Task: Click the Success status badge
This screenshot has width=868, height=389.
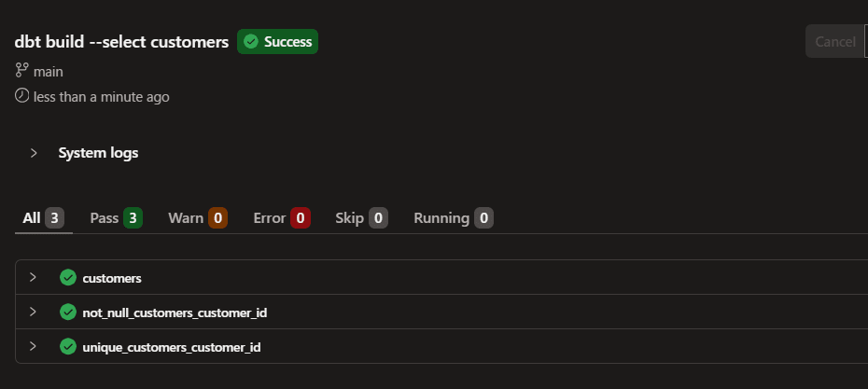Action: [x=277, y=41]
